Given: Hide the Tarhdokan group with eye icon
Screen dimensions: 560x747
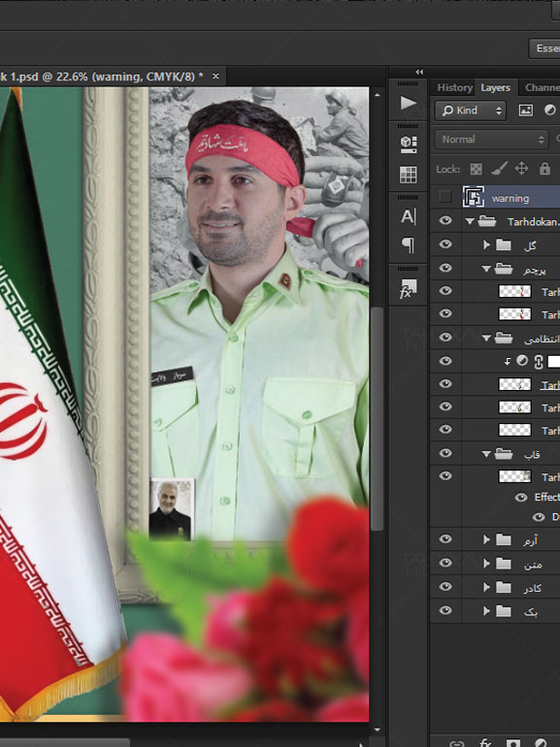Looking at the screenshot, I should pos(445,220).
